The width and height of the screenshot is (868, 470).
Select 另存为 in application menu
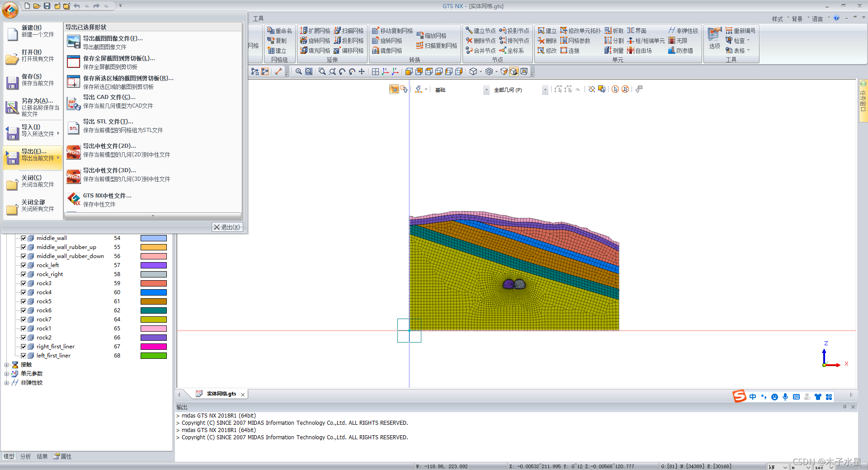click(33, 107)
